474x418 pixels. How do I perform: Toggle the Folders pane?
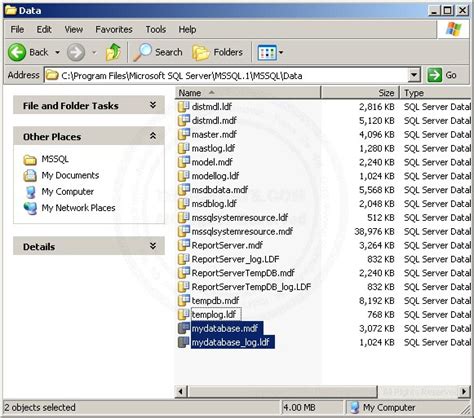[217, 52]
